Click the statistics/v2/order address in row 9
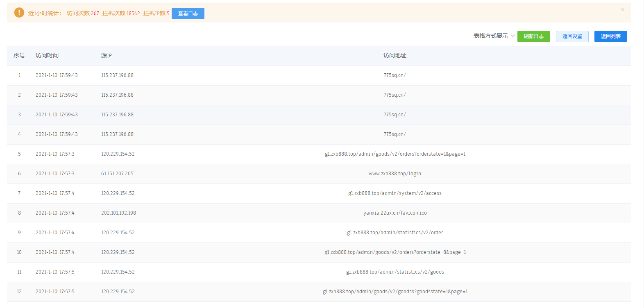644x308 pixels. (x=395, y=233)
